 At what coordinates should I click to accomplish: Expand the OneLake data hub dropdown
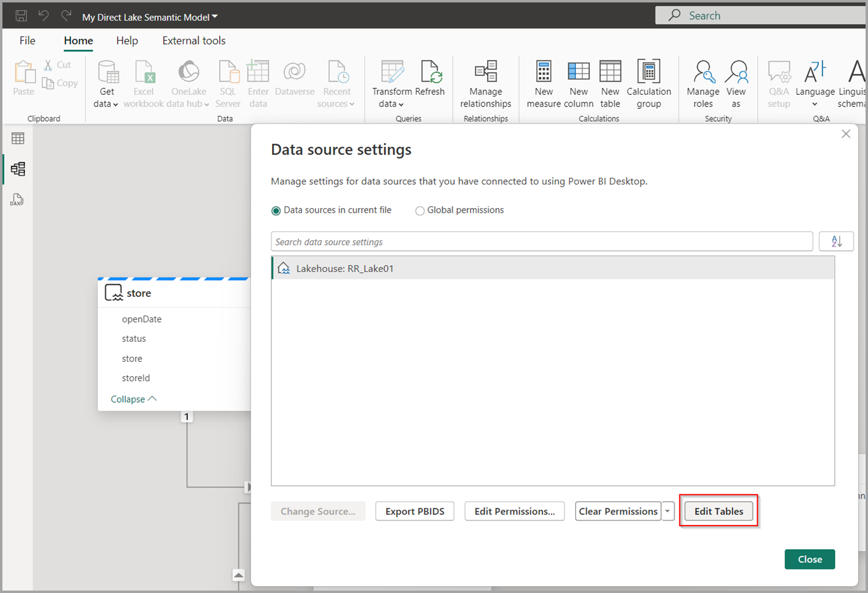pyautogui.click(x=207, y=105)
